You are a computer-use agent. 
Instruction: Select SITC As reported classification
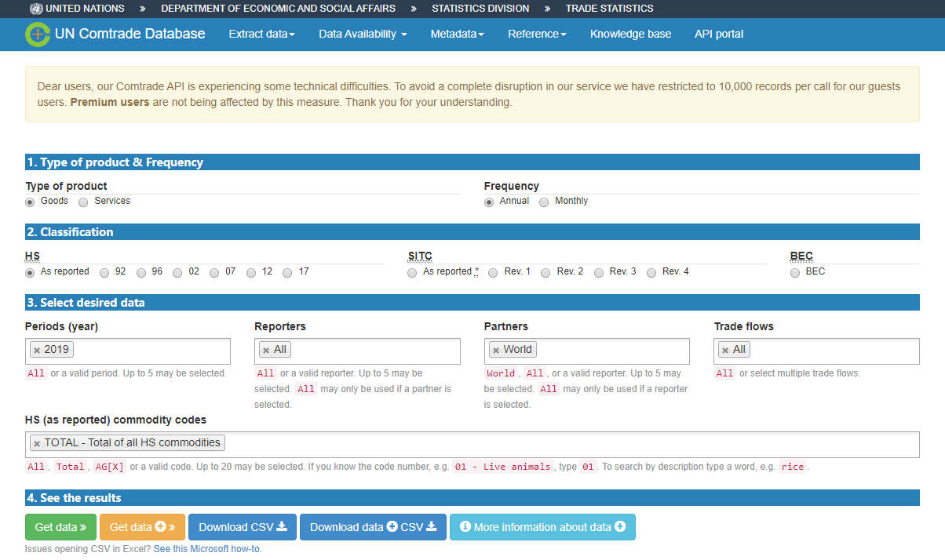(412, 272)
